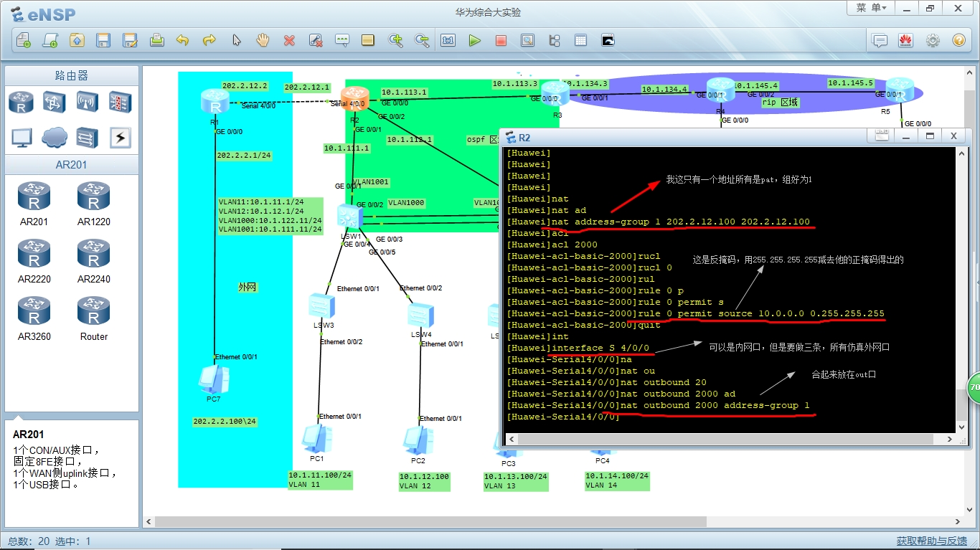Add a text note bubble
Image resolution: width=980 pixels, height=550 pixels.
342,40
